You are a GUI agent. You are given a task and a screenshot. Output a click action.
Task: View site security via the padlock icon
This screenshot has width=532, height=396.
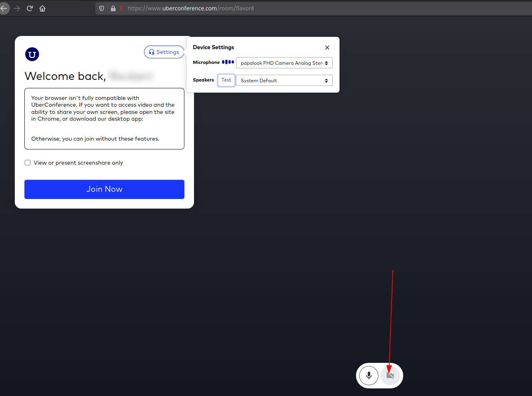coord(113,8)
